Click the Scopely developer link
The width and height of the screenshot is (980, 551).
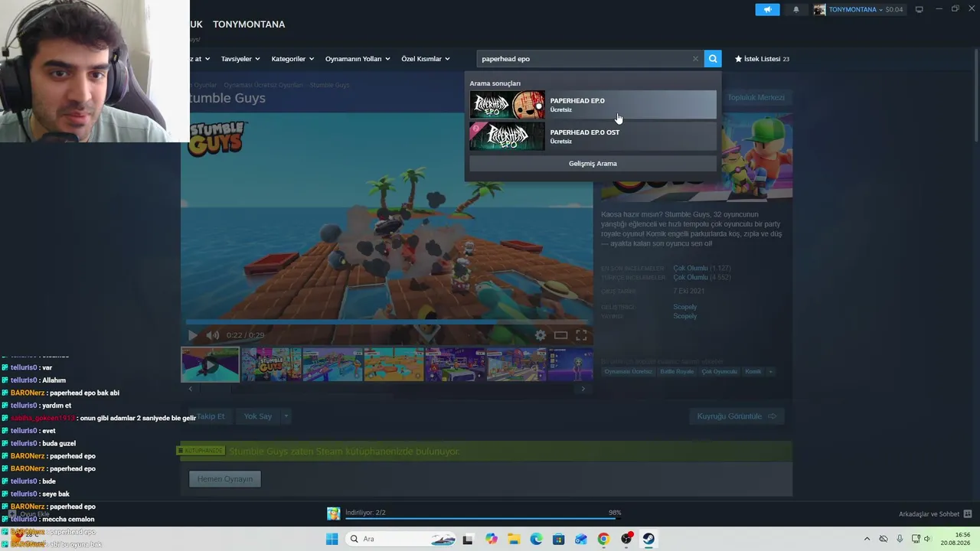pyautogui.click(x=684, y=308)
